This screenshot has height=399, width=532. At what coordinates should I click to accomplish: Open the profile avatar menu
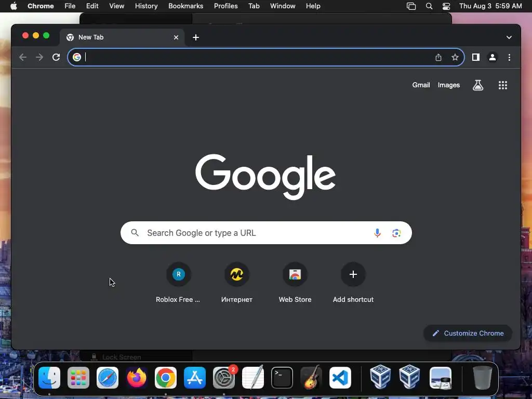click(493, 57)
